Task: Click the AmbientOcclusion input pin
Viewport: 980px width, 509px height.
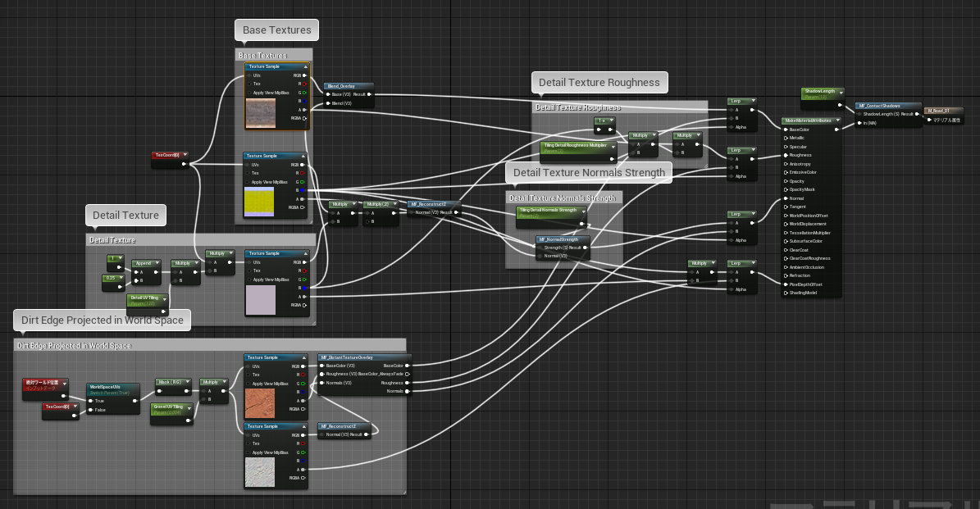Action: click(786, 267)
